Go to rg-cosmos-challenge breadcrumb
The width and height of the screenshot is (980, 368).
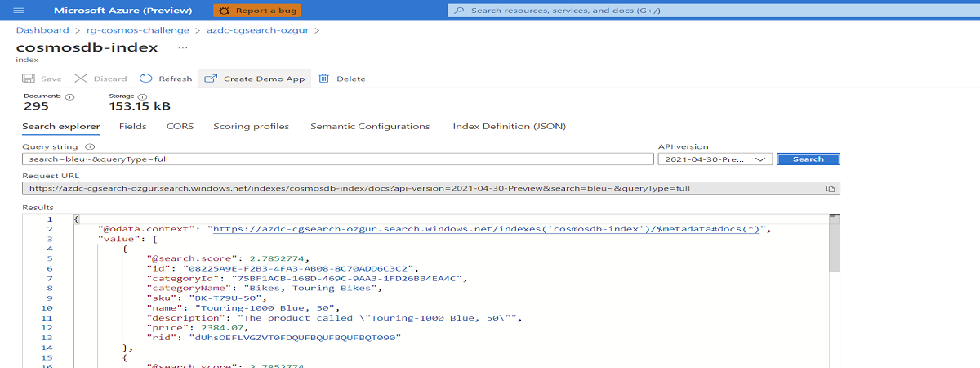click(137, 30)
